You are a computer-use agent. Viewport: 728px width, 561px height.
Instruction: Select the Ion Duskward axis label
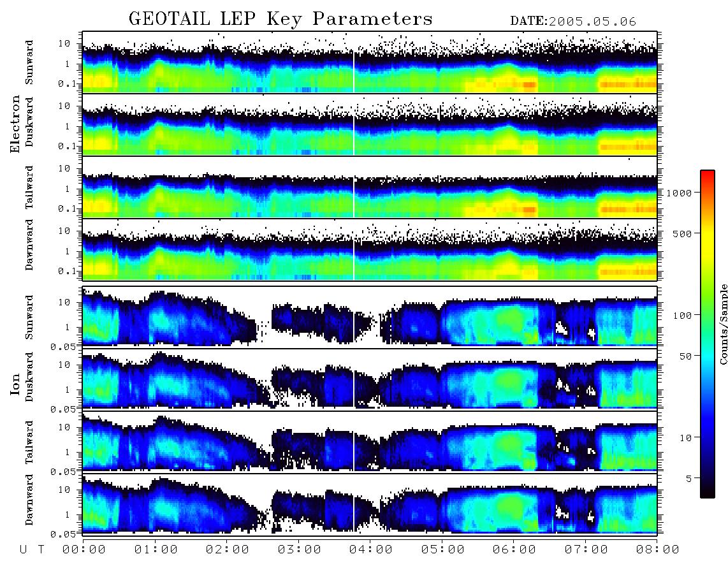[29, 377]
